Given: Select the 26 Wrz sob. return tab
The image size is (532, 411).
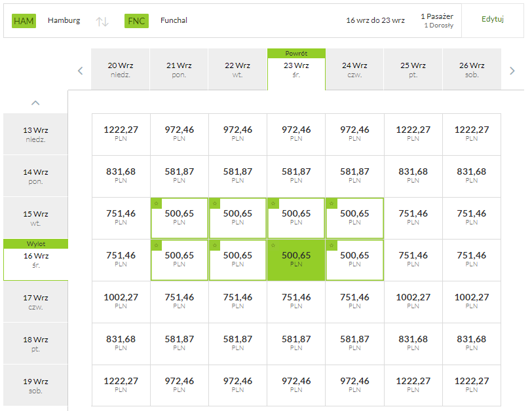Looking at the screenshot, I should click(472, 69).
